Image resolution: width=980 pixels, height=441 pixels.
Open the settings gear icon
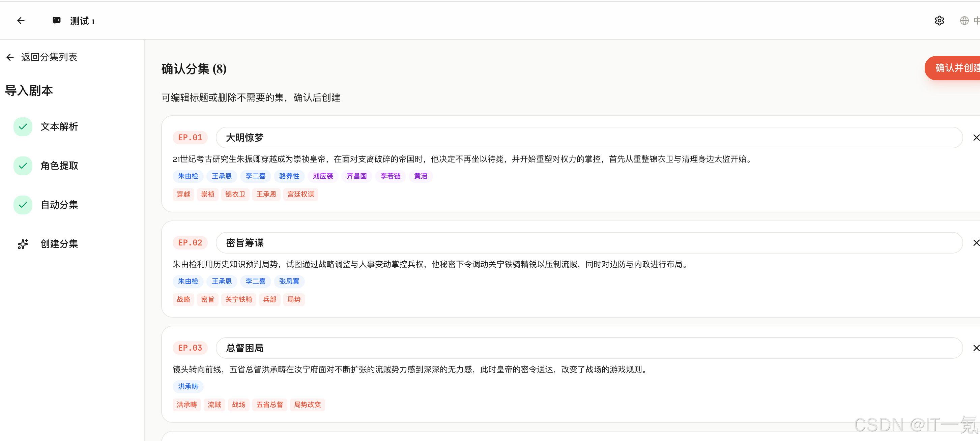tap(939, 21)
